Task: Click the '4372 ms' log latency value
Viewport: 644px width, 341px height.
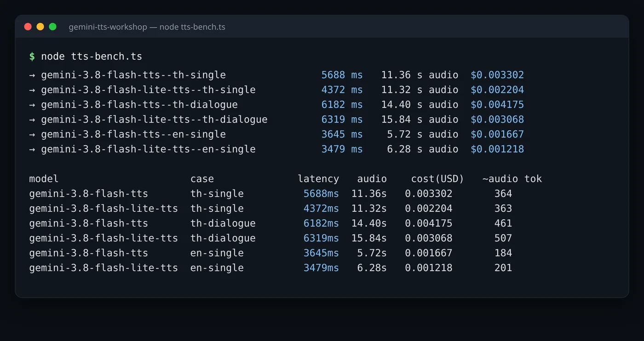Action: pos(342,90)
